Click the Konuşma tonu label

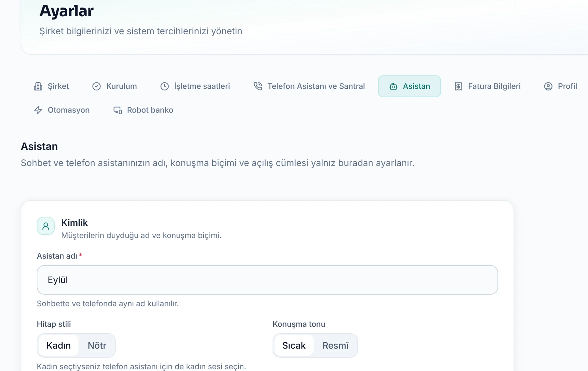(299, 324)
